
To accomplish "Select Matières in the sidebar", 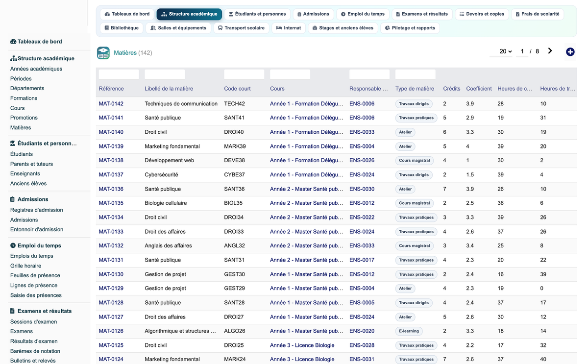I will 21,128.
